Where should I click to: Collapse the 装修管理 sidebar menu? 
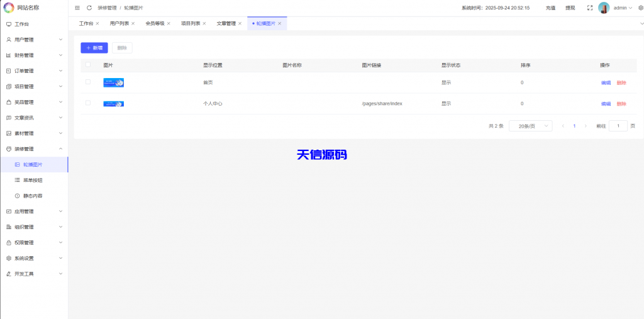(x=34, y=149)
